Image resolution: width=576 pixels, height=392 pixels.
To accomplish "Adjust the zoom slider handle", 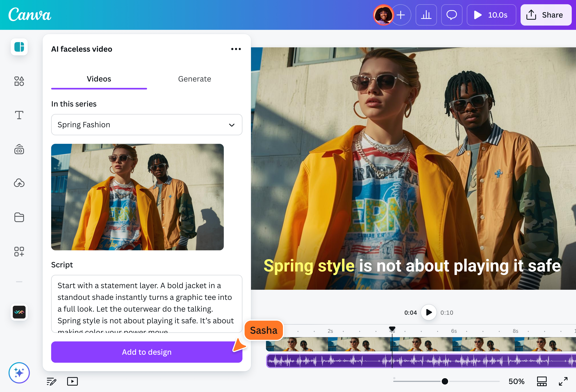I will [445, 381].
